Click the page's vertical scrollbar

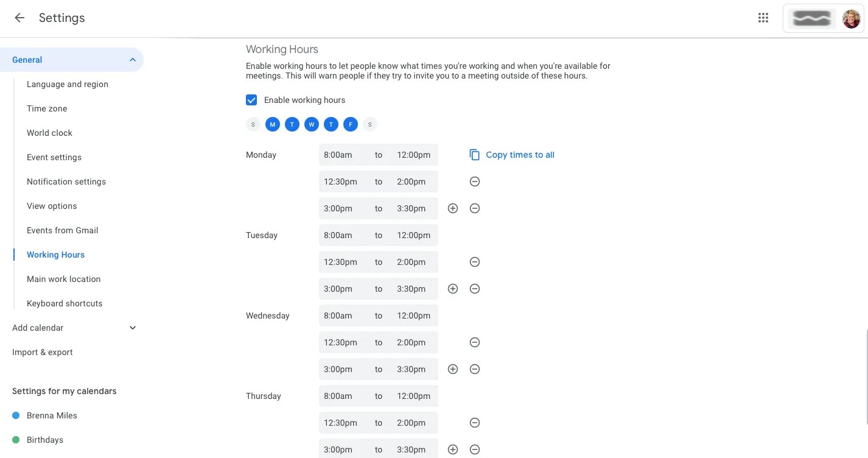coord(866,376)
